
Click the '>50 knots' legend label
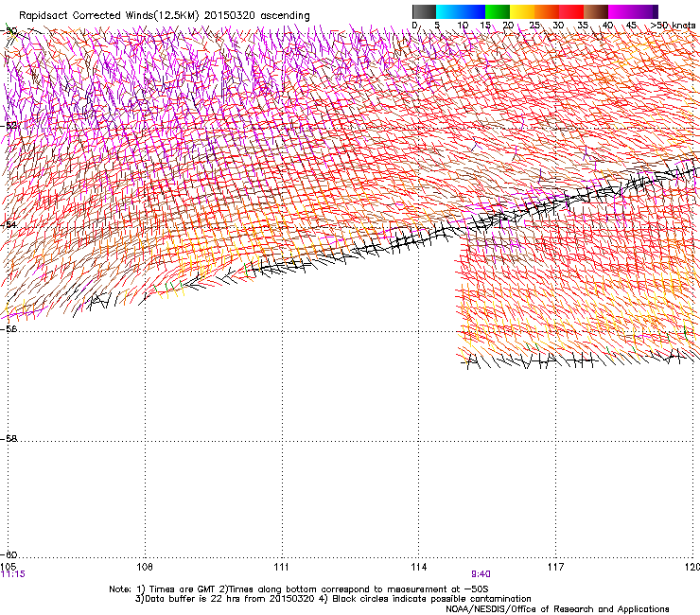pyautogui.click(x=673, y=25)
